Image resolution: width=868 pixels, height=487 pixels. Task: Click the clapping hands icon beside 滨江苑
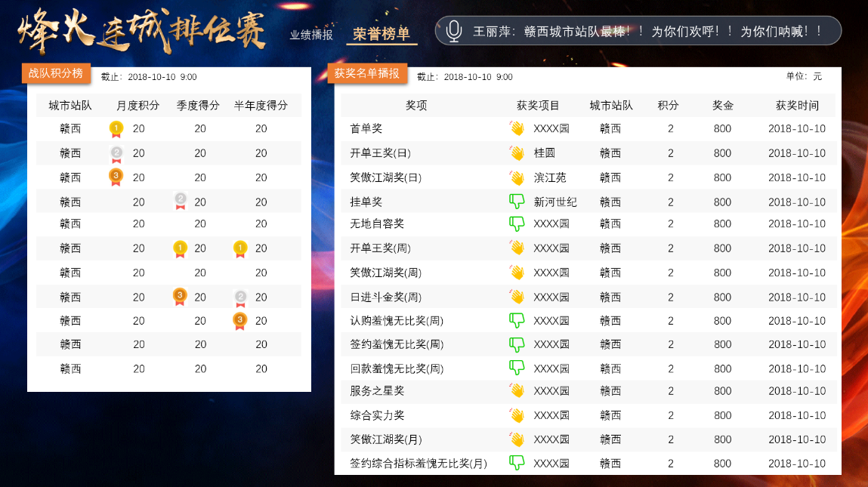point(517,177)
